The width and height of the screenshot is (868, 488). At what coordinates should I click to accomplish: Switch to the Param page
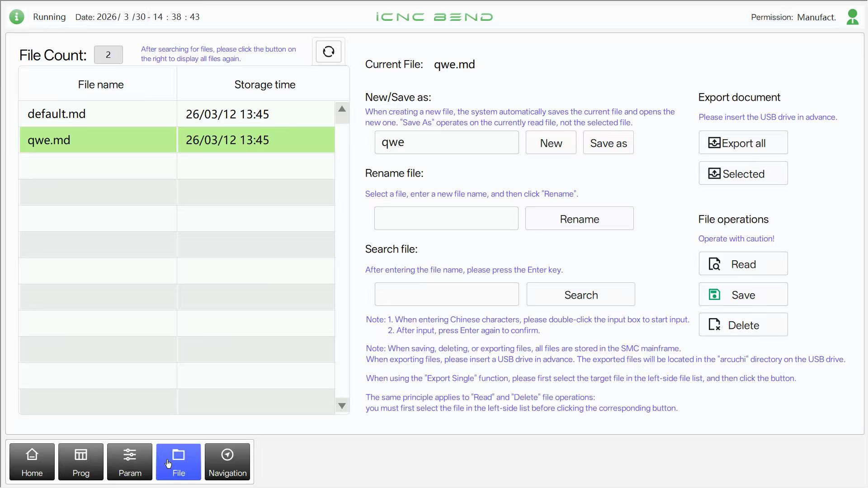click(x=130, y=462)
